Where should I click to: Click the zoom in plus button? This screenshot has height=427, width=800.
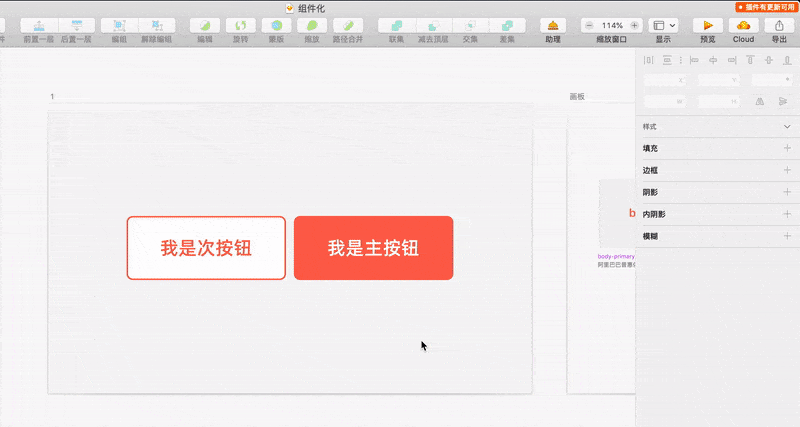pyautogui.click(x=634, y=25)
